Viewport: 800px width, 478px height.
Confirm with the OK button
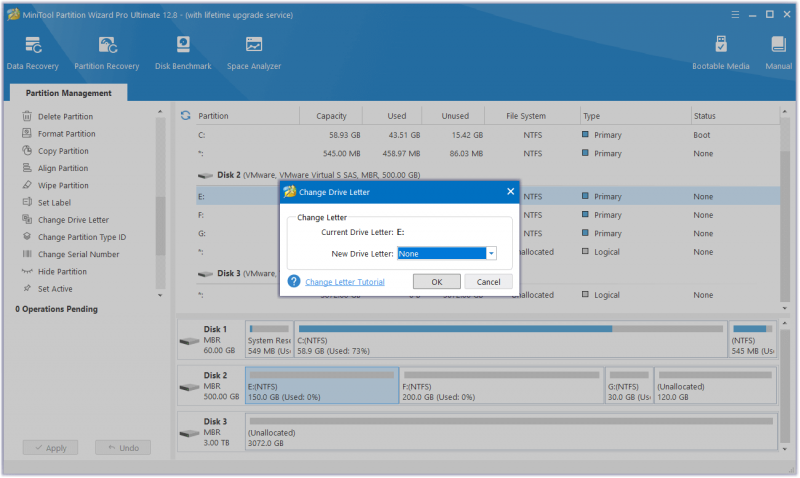[x=437, y=282]
